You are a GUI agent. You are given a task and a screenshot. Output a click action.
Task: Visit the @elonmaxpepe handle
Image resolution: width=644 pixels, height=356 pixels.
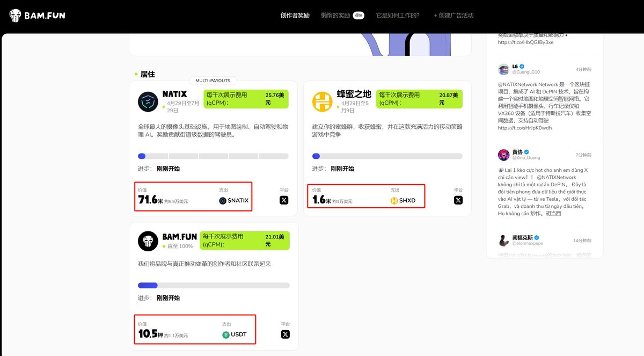(528, 243)
